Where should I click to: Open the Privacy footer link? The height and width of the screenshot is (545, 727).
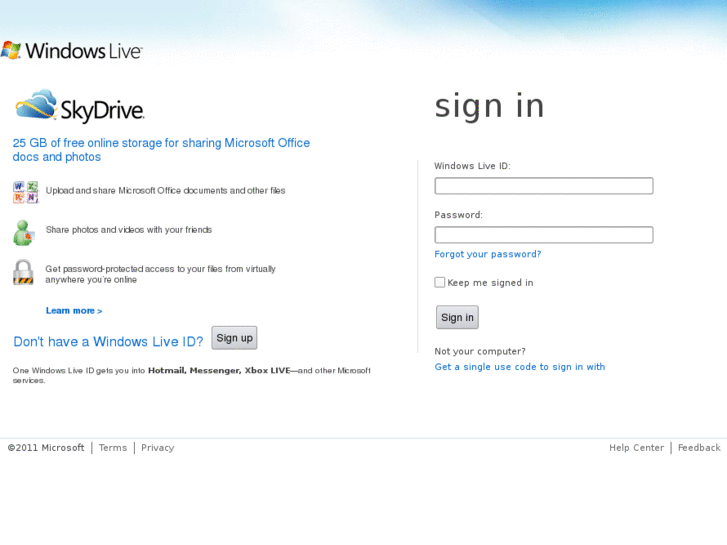click(158, 448)
